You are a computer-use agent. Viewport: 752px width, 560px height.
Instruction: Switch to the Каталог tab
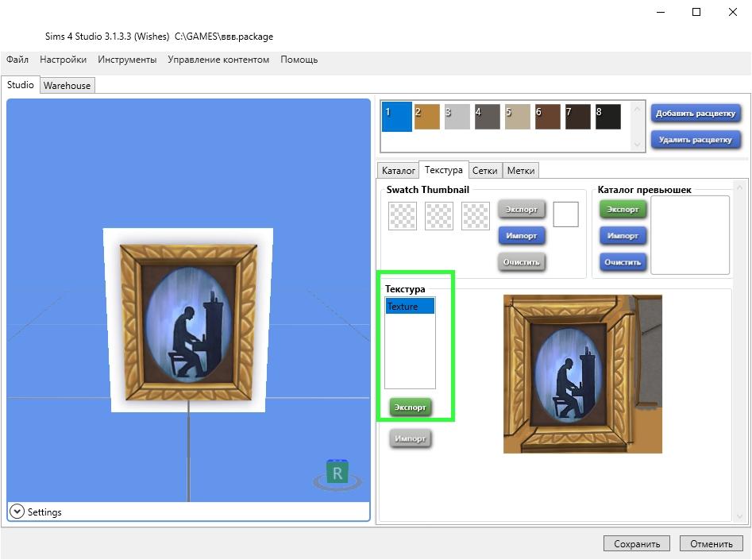point(398,170)
